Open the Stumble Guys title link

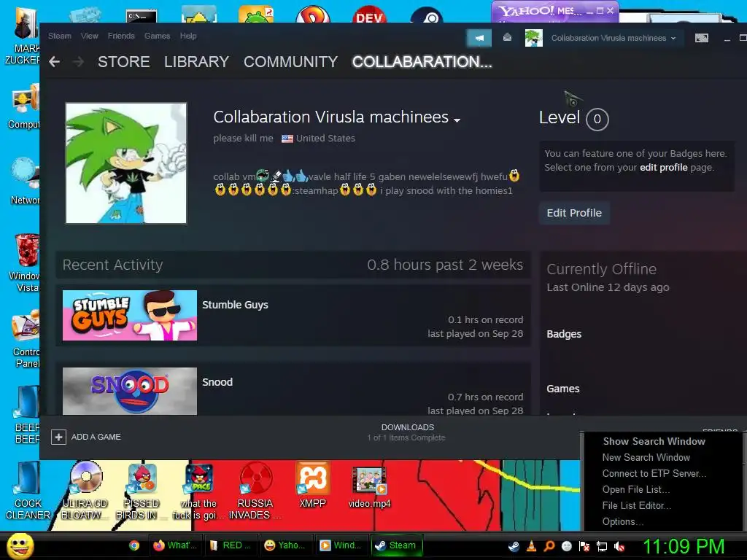(235, 305)
